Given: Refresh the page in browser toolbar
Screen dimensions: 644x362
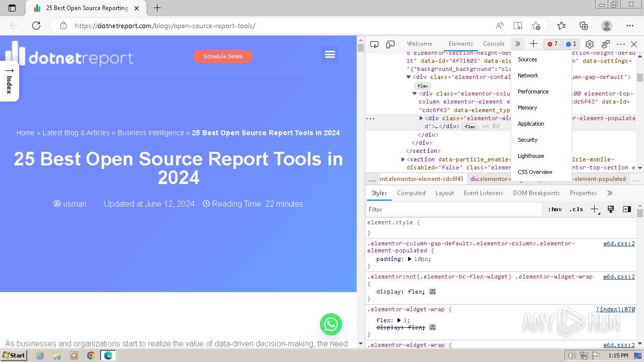Looking at the screenshot, I should click(36, 26).
